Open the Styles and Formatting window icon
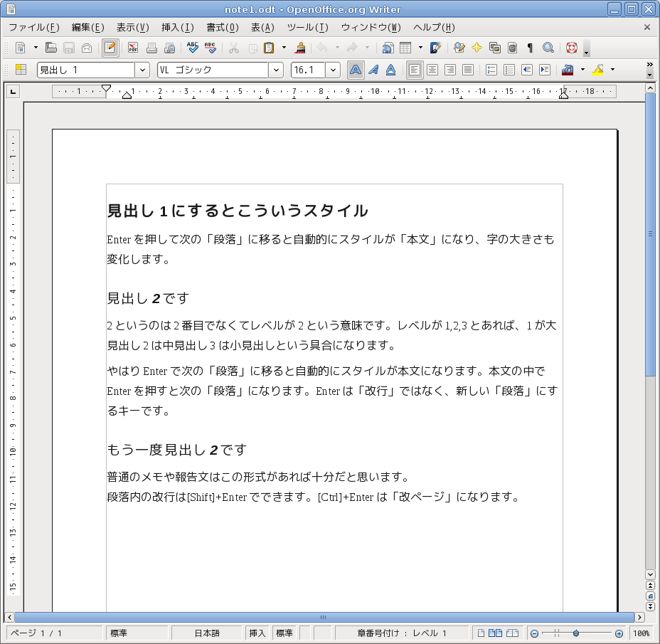 point(21,70)
